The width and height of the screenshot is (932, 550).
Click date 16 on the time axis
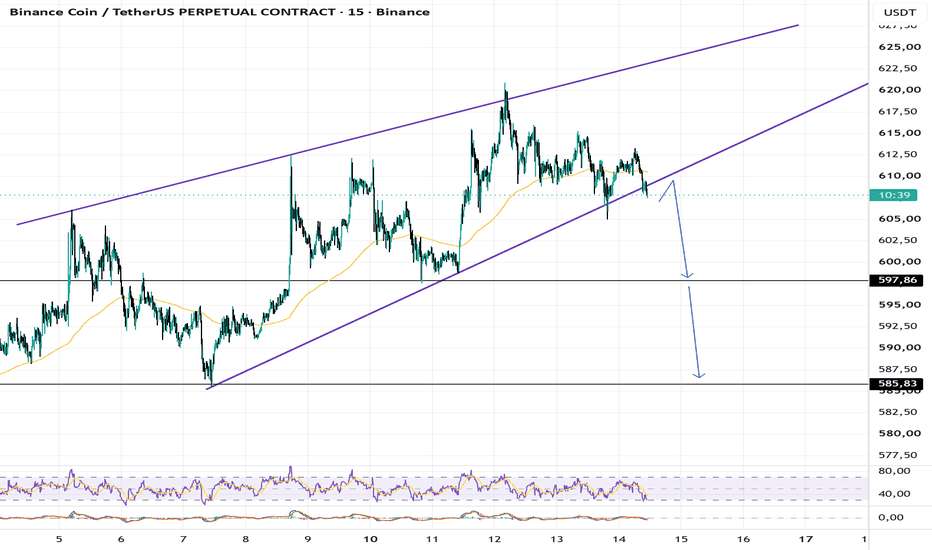pos(744,539)
